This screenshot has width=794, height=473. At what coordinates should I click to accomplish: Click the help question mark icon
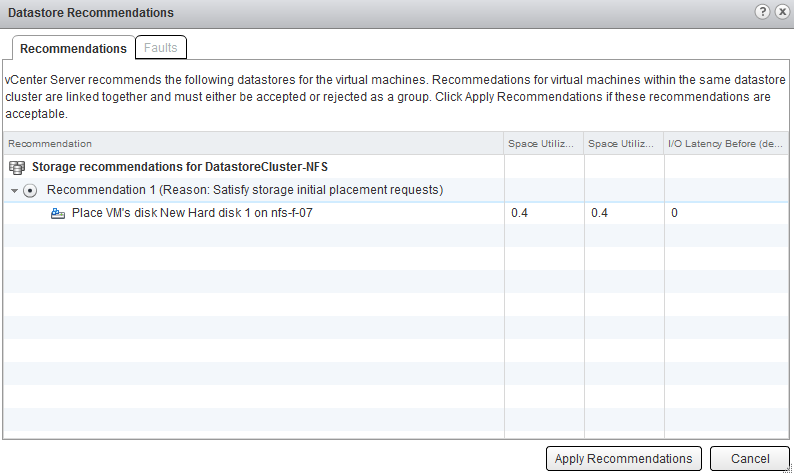click(x=763, y=12)
